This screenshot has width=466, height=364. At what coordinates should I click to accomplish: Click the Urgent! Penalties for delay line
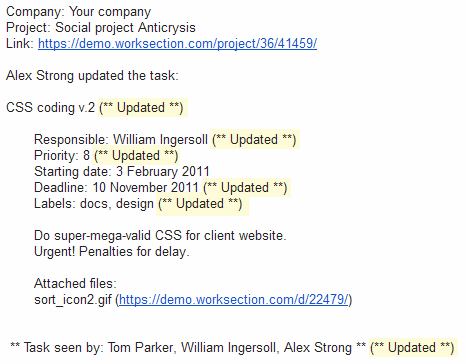click(x=112, y=252)
